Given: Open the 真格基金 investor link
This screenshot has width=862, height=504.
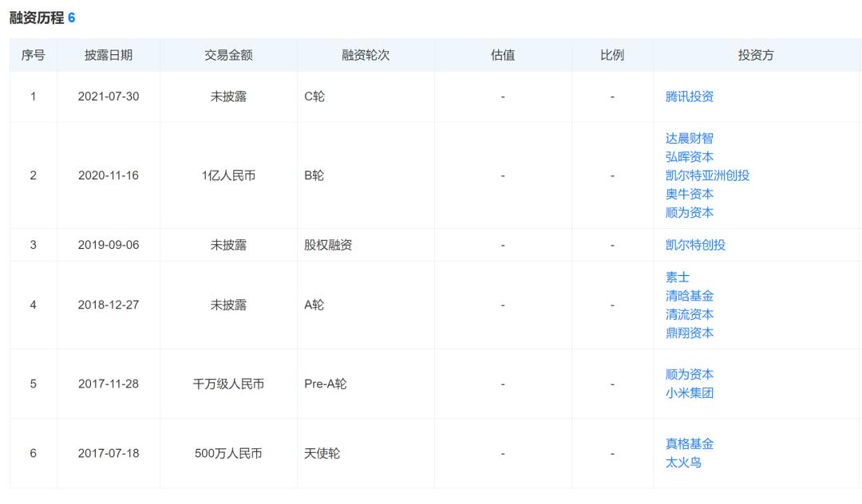Looking at the screenshot, I should [690, 444].
